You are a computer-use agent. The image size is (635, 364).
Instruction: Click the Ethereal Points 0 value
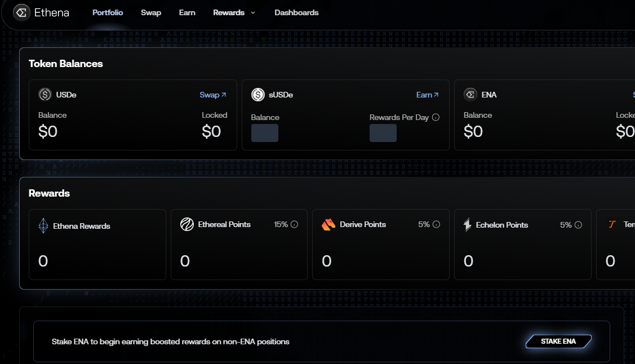[x=185, y=261]
